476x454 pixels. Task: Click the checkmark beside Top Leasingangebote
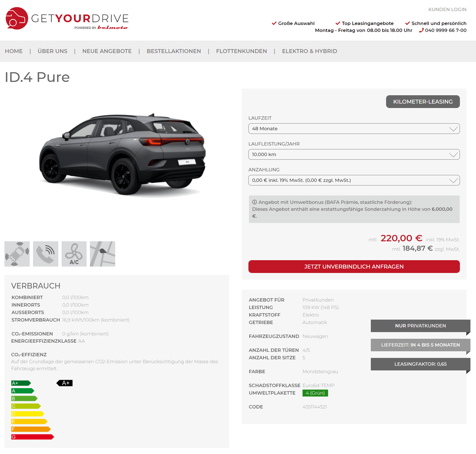coord(338,23)
